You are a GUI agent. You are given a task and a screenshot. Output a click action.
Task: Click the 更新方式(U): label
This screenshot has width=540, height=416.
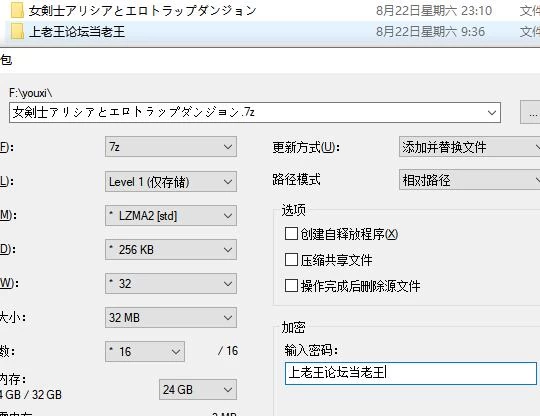pyautogui.click(x=306, y=147)
